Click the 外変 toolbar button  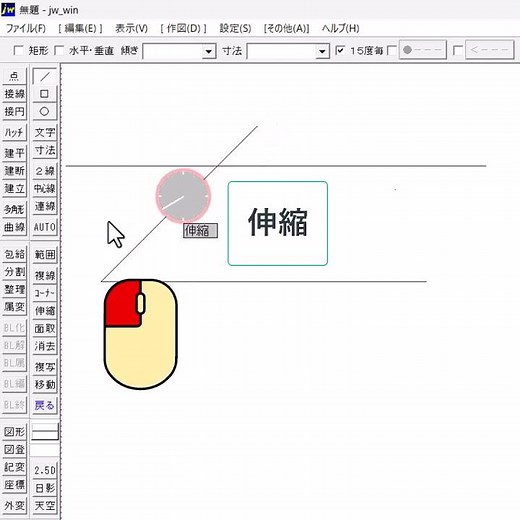tap(14, 506)
